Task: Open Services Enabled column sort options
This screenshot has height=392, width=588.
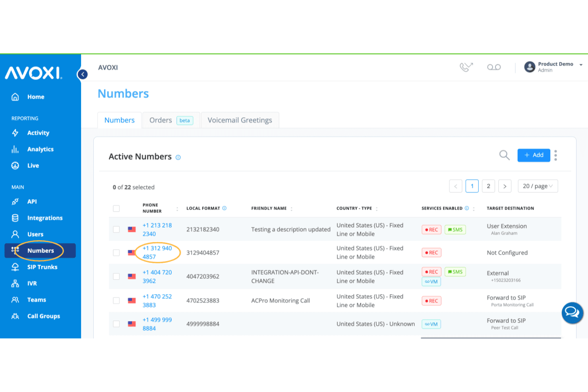Action: pyautogui.click(x=474, y=209)
